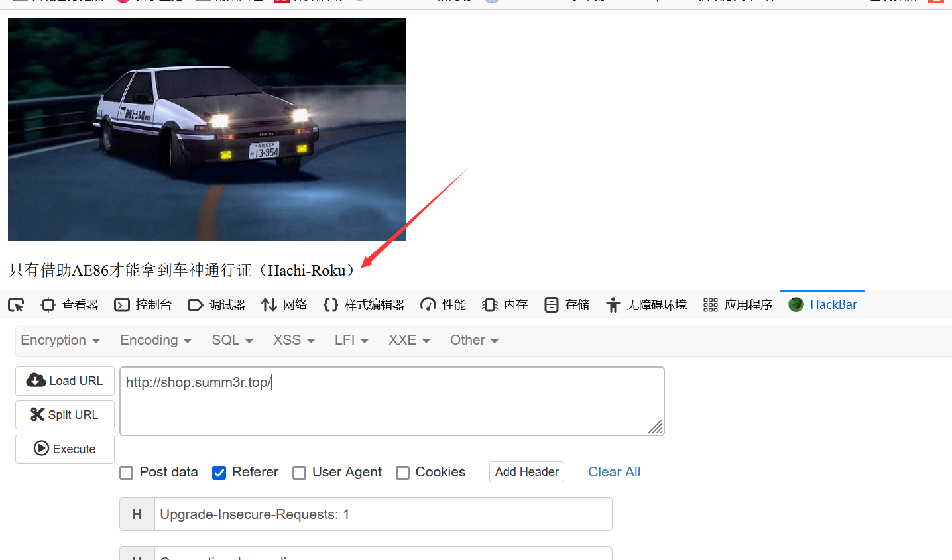Expand the Other dropdown menu
Image resolution: width=952 pixels, height=560 pixels.
(474, 340)
